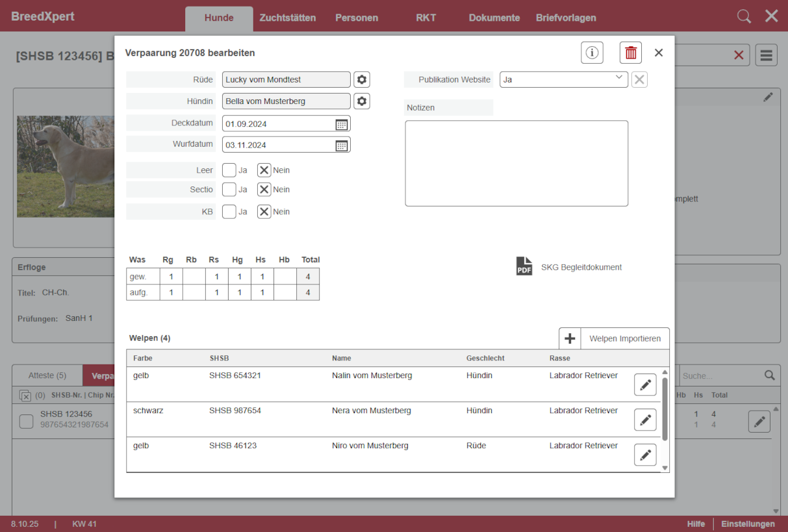Open SKG Begleitdokument PDF icon
788x532 pixels.
(x=524, y=266)
